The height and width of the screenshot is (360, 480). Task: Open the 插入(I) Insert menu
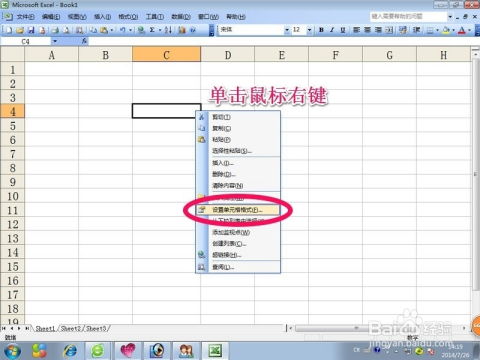pyautogui.click(x=102, y=16)
